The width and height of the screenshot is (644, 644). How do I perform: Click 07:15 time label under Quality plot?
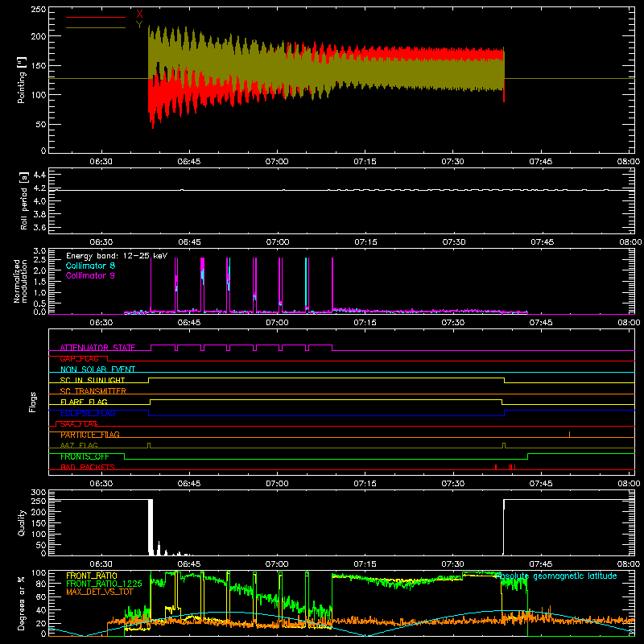click(x=365, y=564)
